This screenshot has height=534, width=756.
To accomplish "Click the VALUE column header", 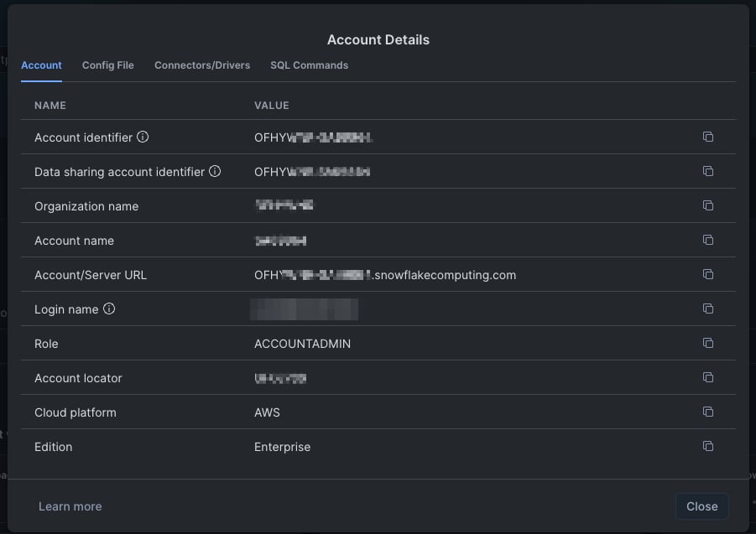I will (x=272, y=106).
